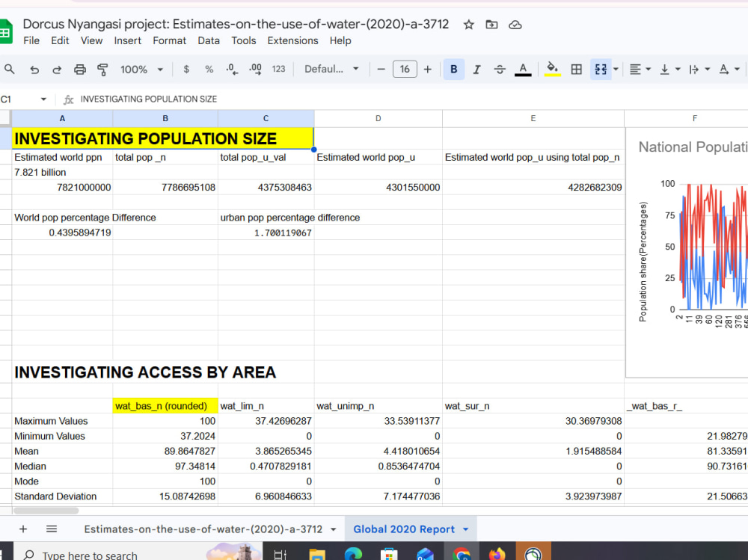Open the Google Sheets home icon

(x=5, y=32)
